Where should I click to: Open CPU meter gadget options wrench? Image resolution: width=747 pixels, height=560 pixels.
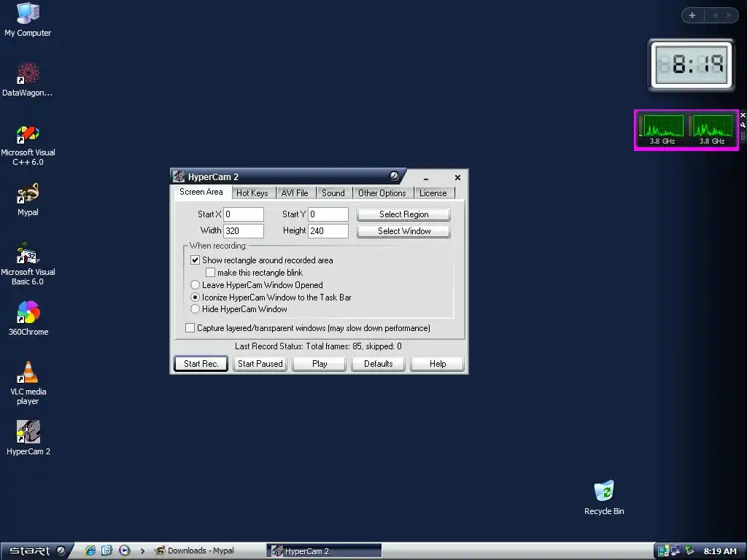coord(743,125)
